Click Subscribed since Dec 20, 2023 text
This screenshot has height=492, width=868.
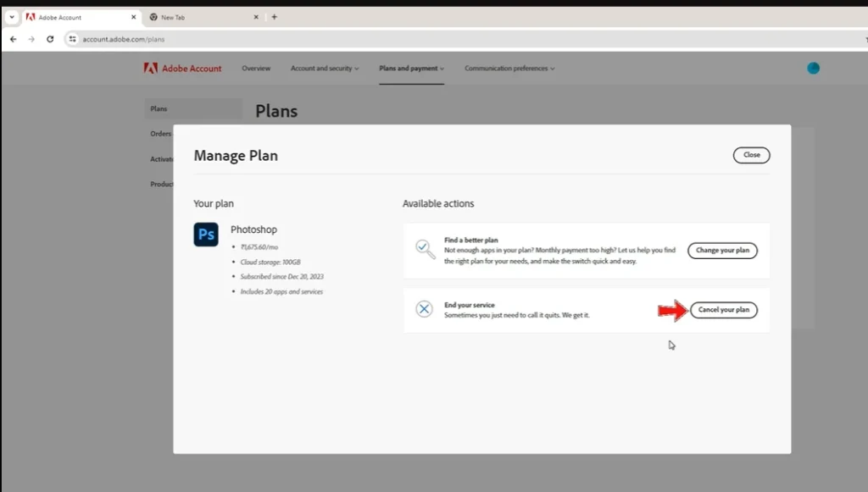click(281, 276)
